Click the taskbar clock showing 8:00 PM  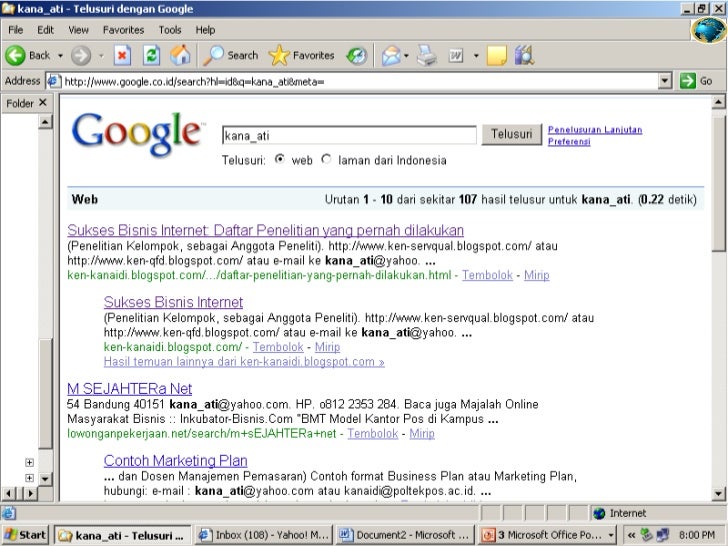point(697,535)
